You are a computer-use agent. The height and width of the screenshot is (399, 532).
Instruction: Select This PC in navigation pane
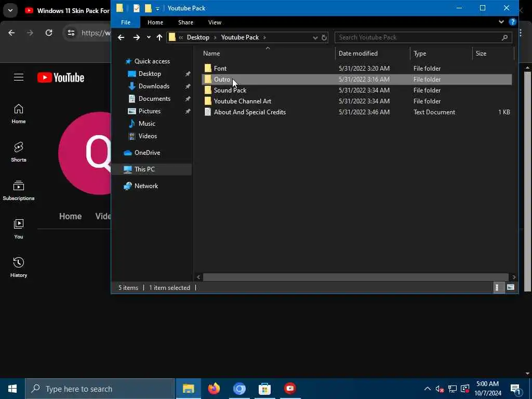coord(144,169)
